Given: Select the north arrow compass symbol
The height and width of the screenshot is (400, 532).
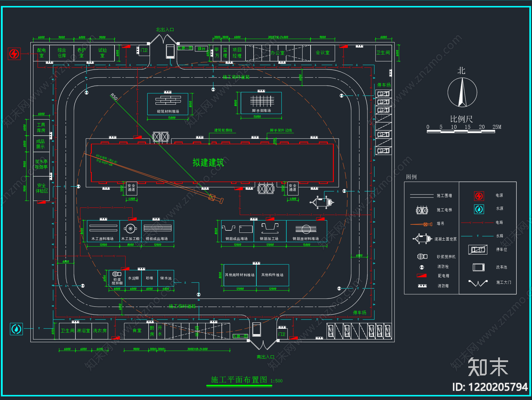Looking at the screenshot, I should click(x=462, y=93).
